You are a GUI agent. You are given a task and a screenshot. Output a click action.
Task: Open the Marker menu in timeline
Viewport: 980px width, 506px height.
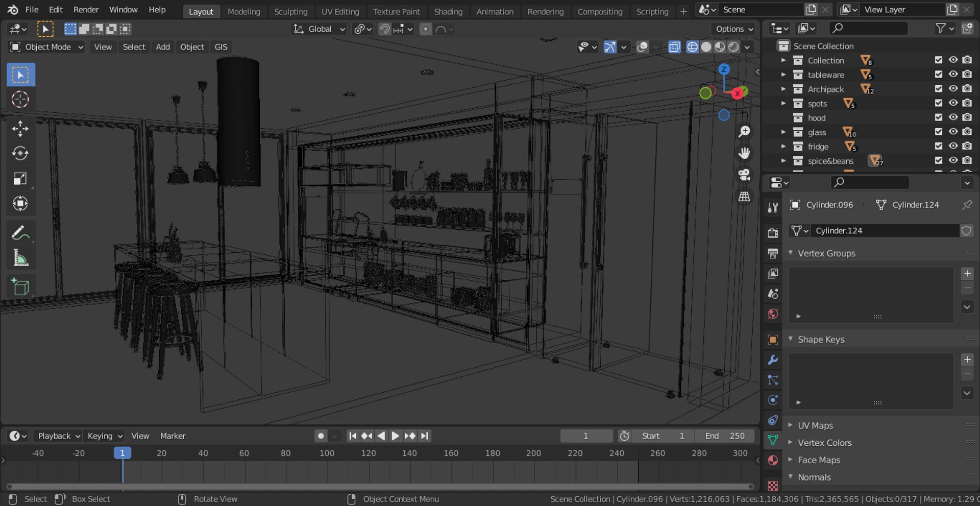[173, 436]
